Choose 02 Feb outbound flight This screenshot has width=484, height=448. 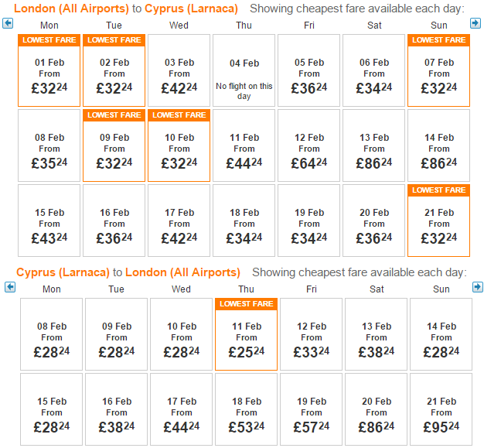click(x=114, y=70)
